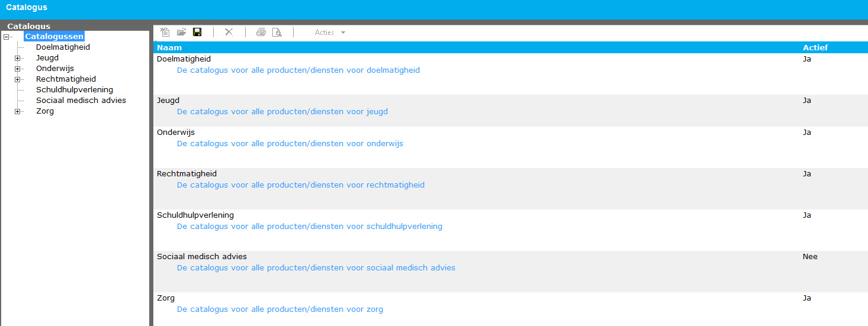Open the Acties dropdown menu
The height and width of the screenshot is (326, 868).
tap(330, 33)
